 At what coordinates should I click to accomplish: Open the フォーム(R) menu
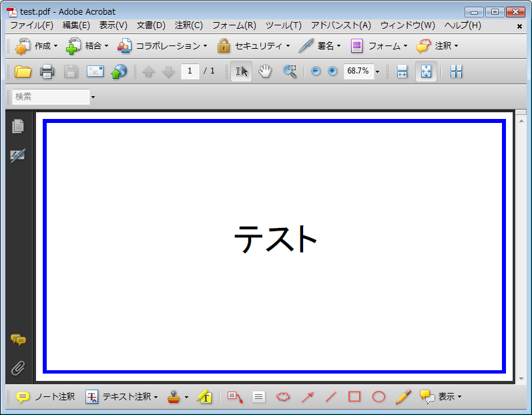coord(234,25)
